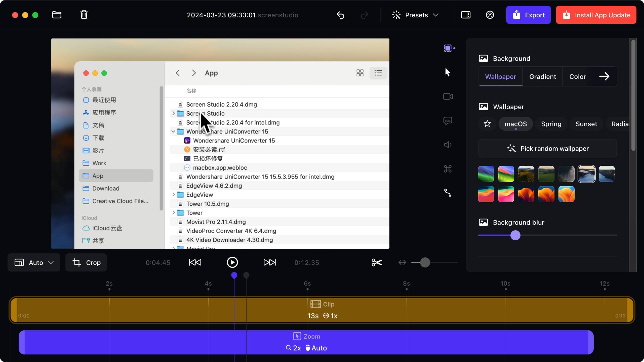Image resolution: width=644 pixels, height=362 pixels.
Task: Select the Clip track on timeline
Action: (322, 310)
